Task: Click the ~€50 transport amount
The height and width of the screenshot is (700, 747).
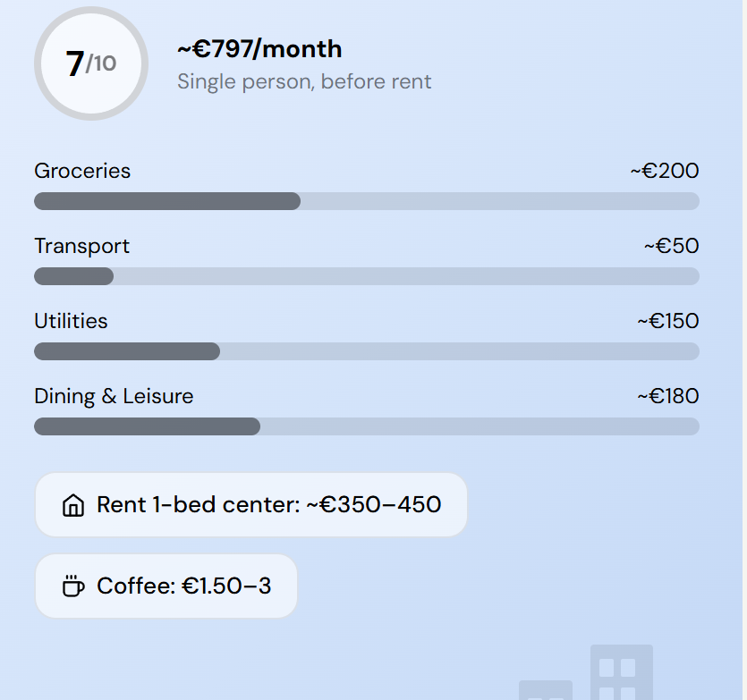Action: [671, 246]
